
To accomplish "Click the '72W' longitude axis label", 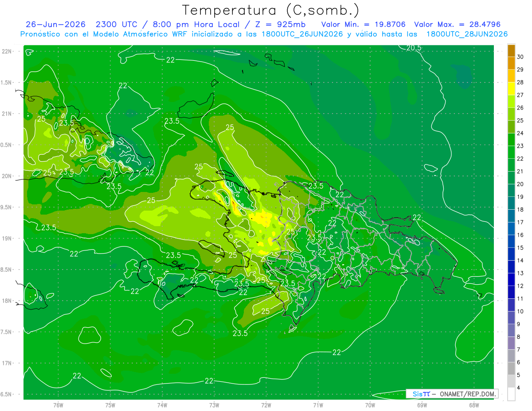I will click(266, 405).
